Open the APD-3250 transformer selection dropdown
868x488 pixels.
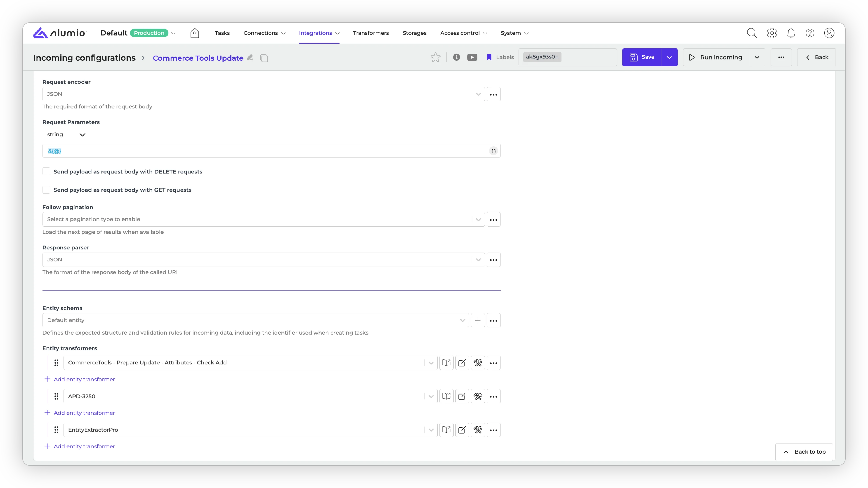click(250, 396)
